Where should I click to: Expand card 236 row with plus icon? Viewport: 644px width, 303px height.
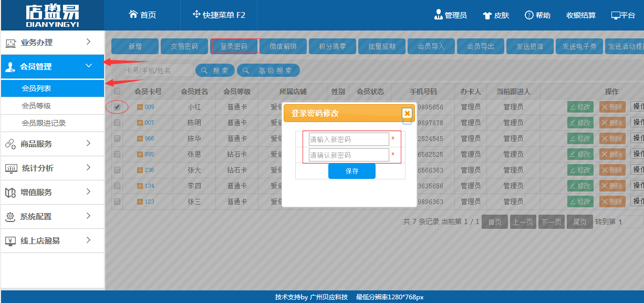(x=140, y=170)
